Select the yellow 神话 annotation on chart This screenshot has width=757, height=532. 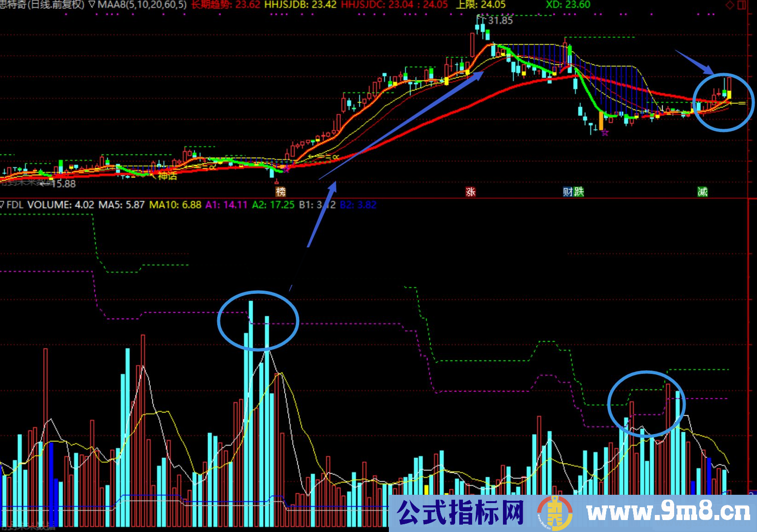pos(167,176)
